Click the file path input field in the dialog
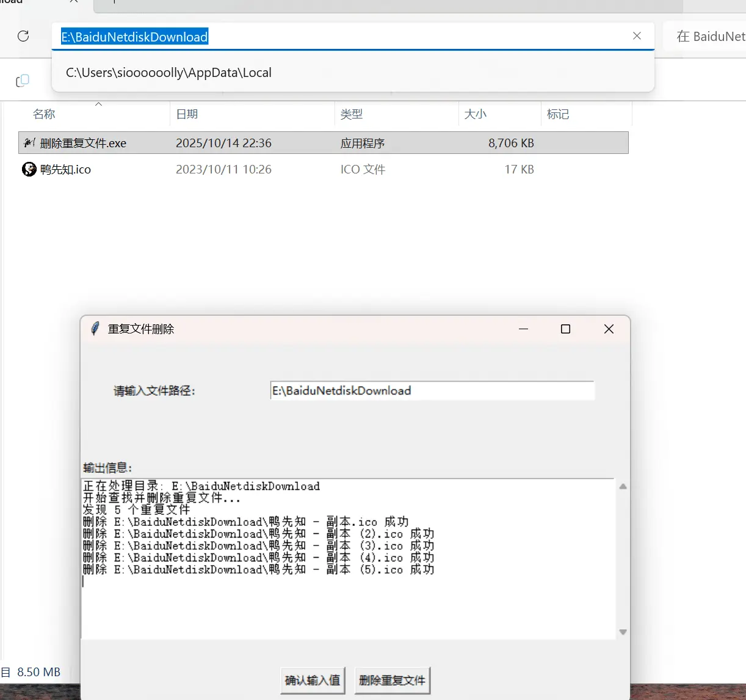The width and height of the screenshot is (746, 700). tap(432, 391)
